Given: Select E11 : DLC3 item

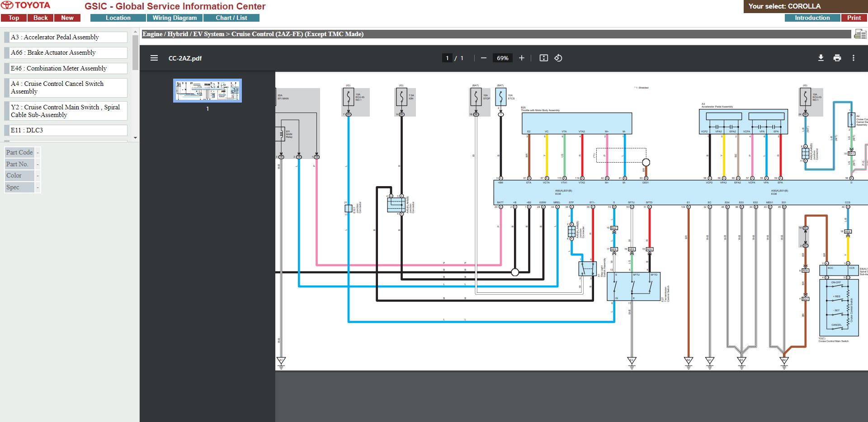Looking at the screenshot, I should click(x=66, y=130).
